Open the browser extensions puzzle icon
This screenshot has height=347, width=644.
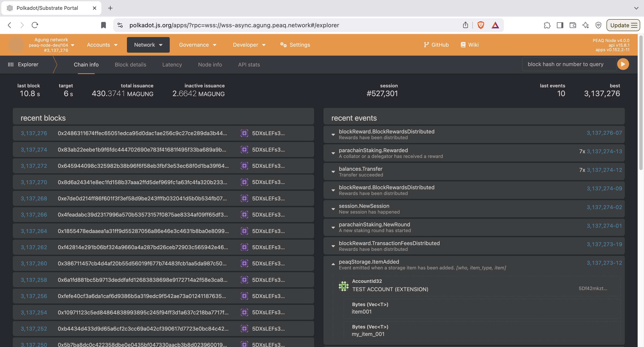[x=547, y=25]
